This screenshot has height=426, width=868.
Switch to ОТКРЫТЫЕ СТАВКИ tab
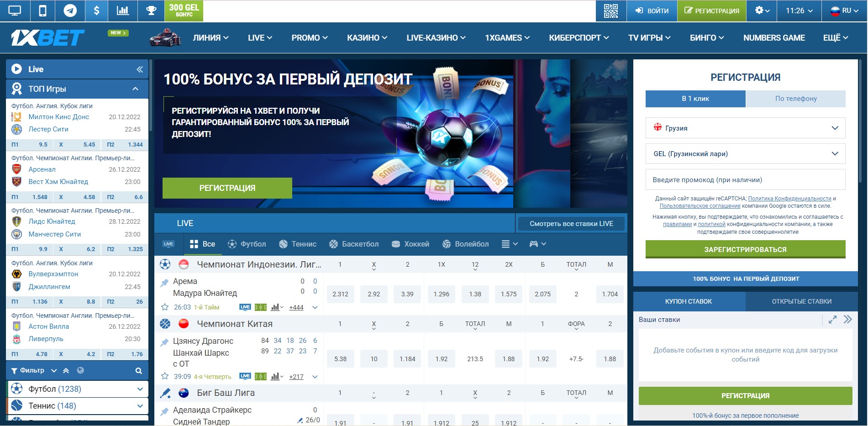[x=802, y=301]
